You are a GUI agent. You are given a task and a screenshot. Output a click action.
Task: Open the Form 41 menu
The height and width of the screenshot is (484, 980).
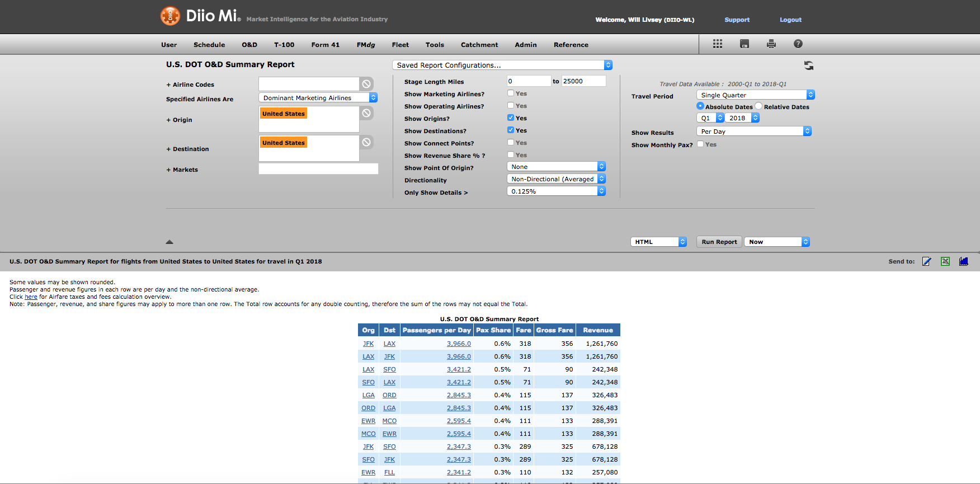pos(326,45)
